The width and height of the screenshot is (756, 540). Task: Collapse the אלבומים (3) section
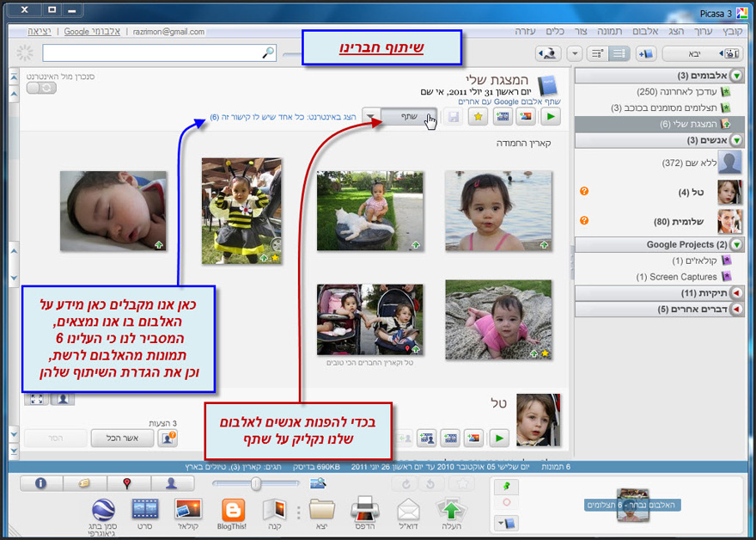click(x=737, y=76)
